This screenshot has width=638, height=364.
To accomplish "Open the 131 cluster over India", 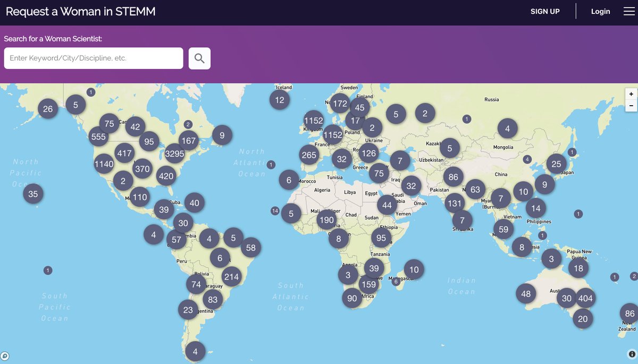I will (x=455, y=203).
